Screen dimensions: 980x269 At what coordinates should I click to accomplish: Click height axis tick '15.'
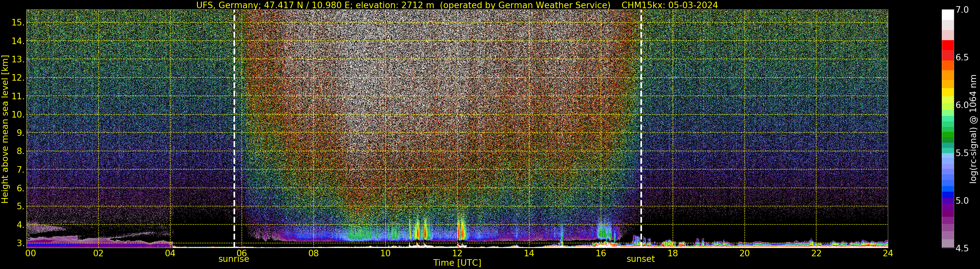[18, 23]
